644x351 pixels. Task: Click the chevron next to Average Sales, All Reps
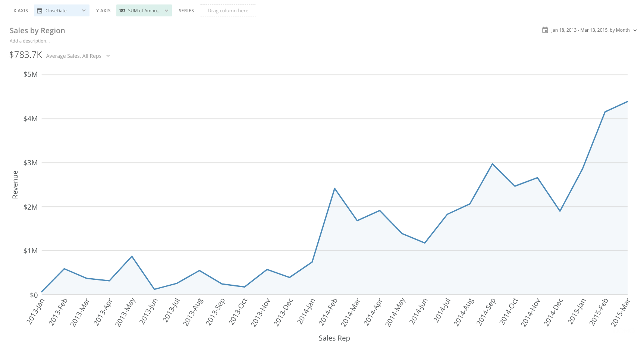pos(108,56)
